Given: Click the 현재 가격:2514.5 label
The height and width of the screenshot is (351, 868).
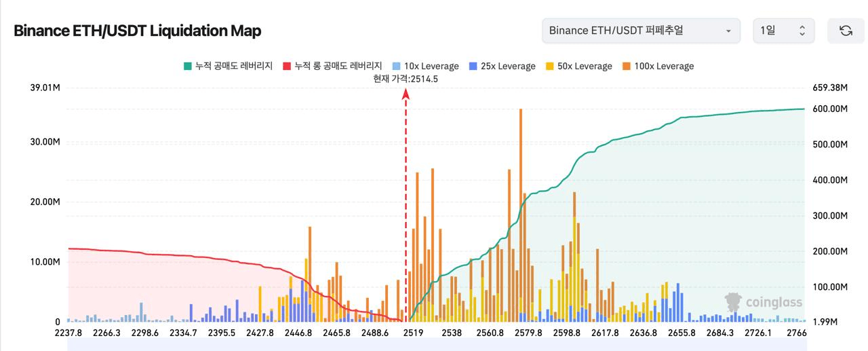Looking at the screenshot, I should [x=406, y=79].
